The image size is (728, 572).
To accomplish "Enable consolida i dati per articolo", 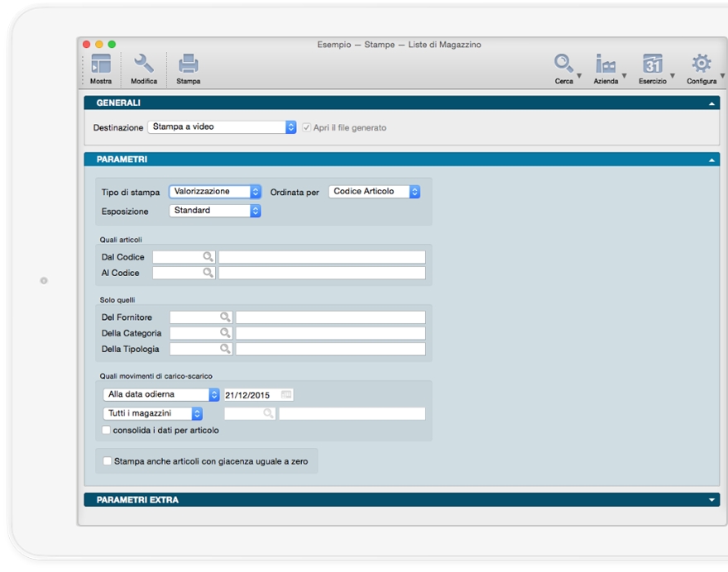I will coord(107,430).
